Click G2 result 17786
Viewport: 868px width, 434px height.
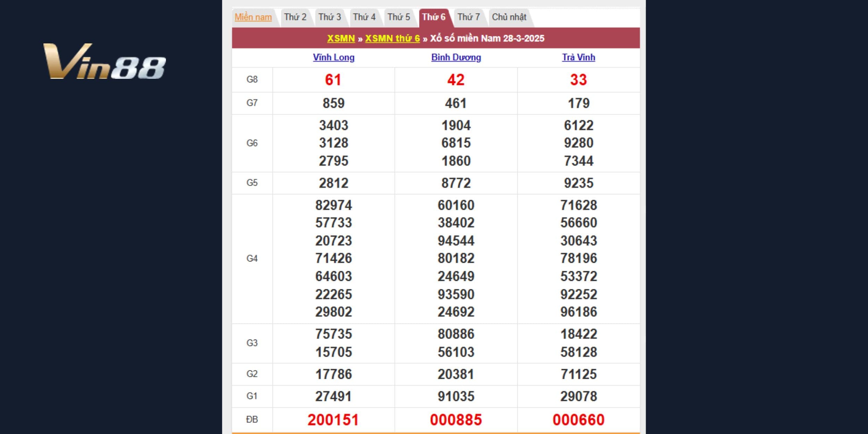[x=334, y=374]
